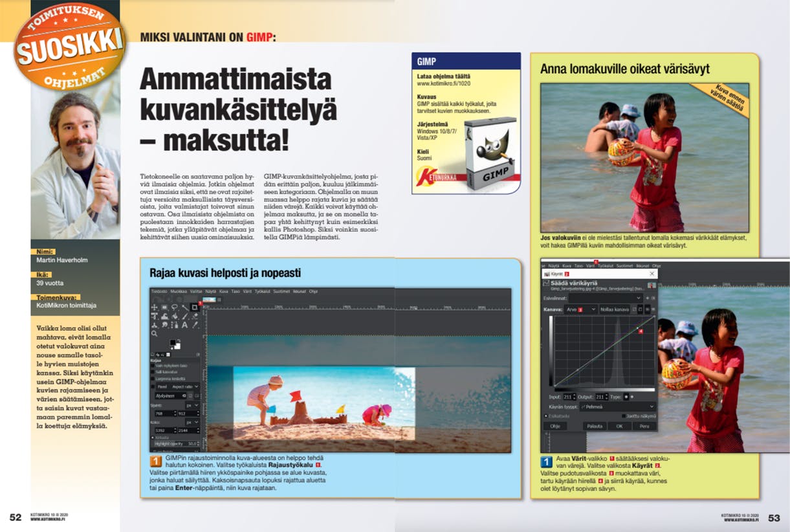Select the second curve Type radio button
The height and width of the screenshot is (532, 790).
coord(632,397)
